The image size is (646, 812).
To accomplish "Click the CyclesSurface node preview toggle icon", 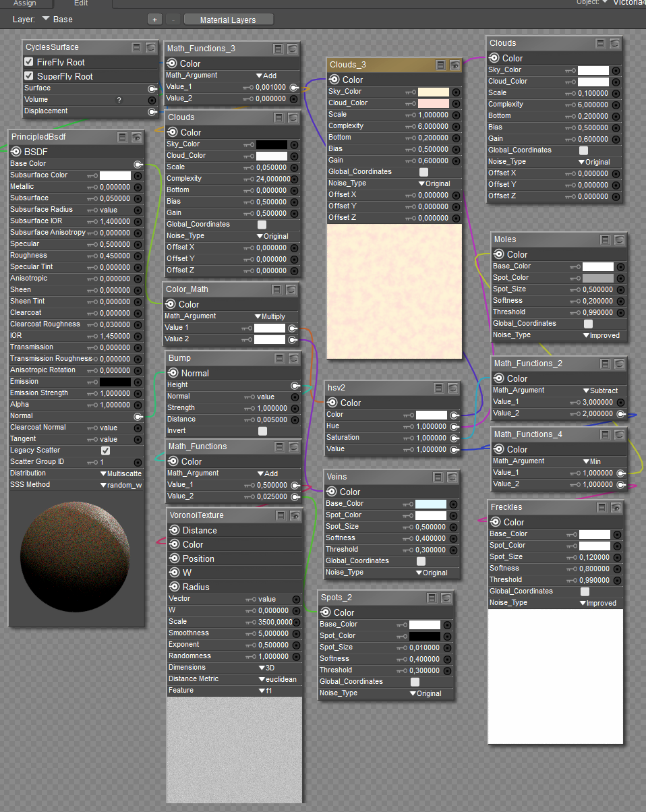I will pos(151,47).
